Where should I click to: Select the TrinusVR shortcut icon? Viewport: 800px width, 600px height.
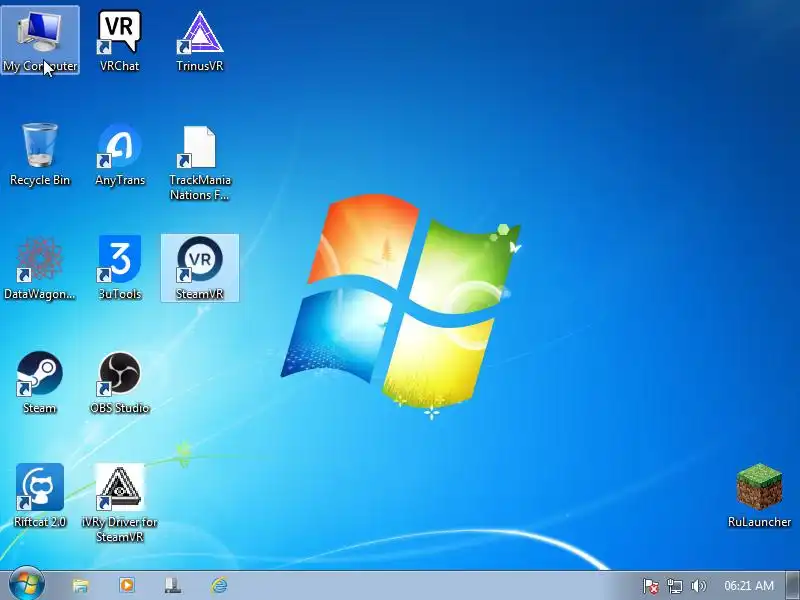click(199, 33)
